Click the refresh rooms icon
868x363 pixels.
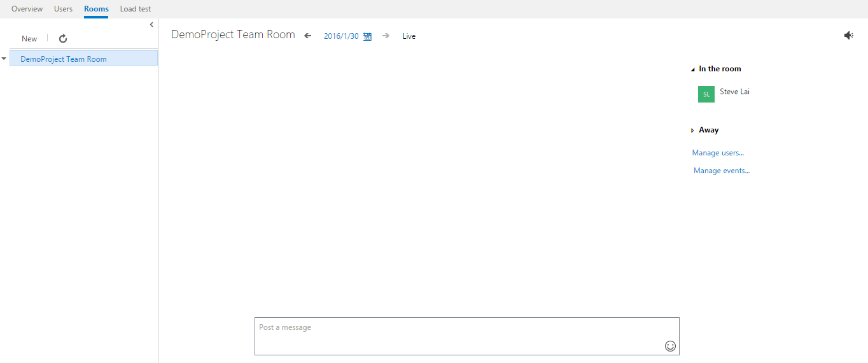[63, 39]
